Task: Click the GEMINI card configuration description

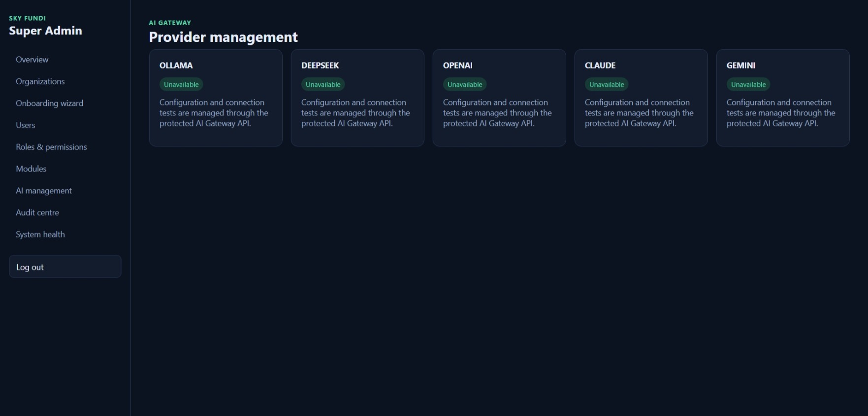Action: point(781,113)
